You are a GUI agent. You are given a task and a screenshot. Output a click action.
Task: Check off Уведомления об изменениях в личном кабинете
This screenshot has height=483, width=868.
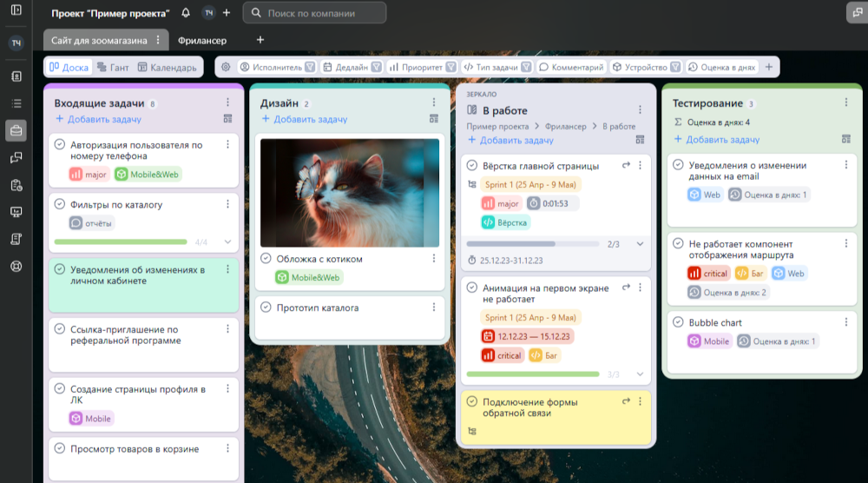click(60, 269)
